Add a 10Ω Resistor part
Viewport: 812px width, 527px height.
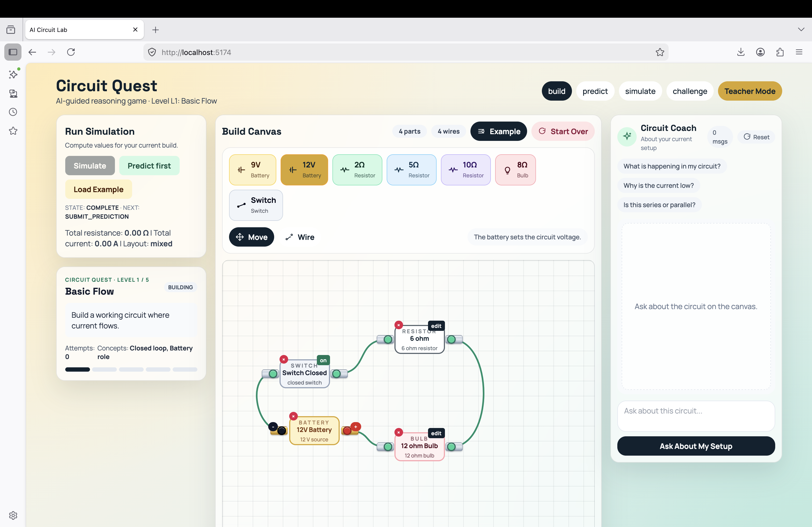click(x=466, y=170)
